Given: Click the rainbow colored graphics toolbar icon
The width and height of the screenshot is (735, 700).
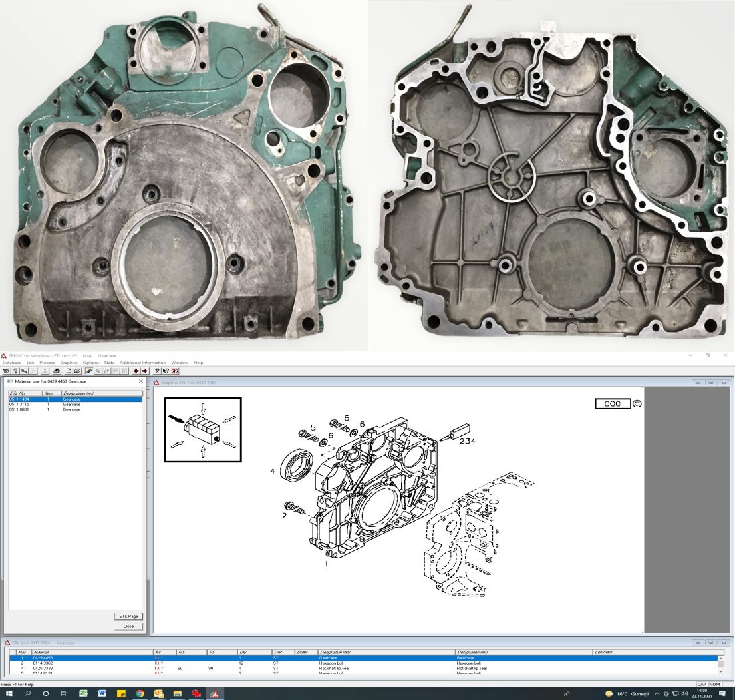Looking at the screenshot, I should point(89,371).
